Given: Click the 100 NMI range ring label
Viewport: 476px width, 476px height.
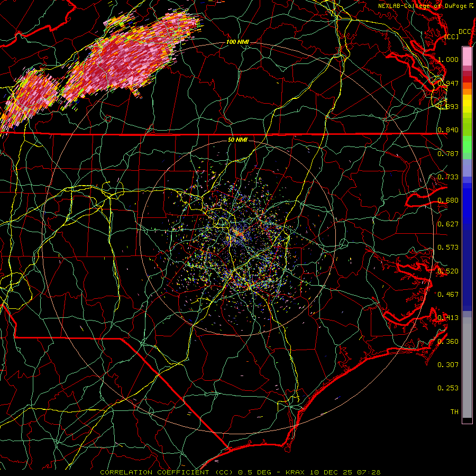Looking at the screenshot, I should click(237, 42).
